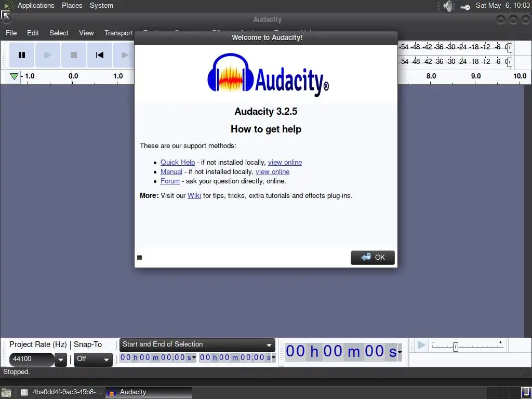This screenshot has width=532, height=399.
Task: Follow the Quick Help link
Action: coord(178,162)
